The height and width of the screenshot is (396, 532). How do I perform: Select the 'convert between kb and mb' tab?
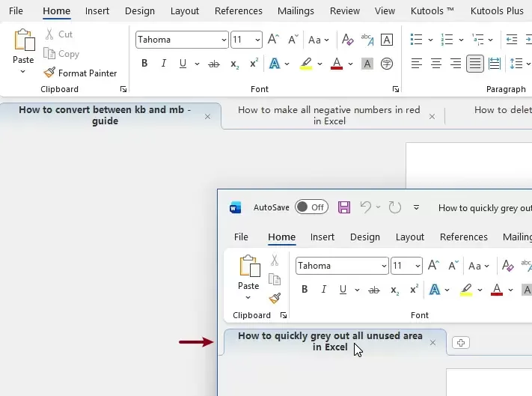pos(105,115)
